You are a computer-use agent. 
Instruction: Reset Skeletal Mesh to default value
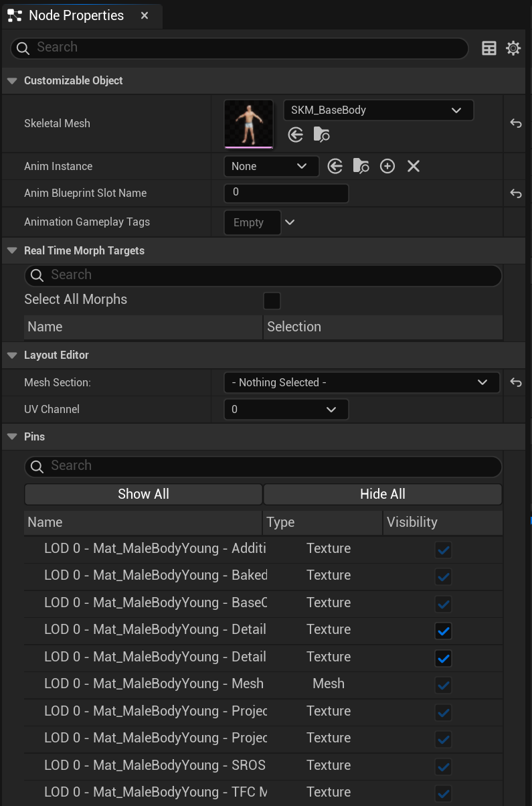pos(515,124)
